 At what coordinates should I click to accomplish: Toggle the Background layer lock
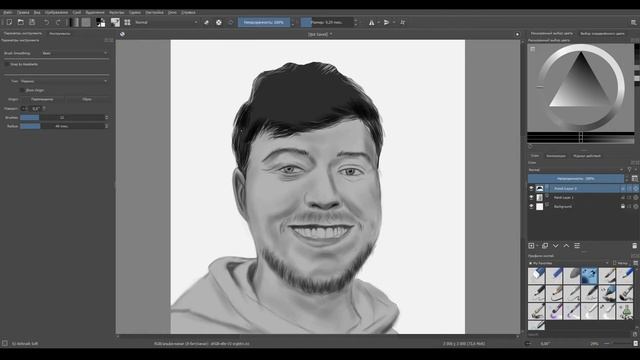(x=623, y=207)
